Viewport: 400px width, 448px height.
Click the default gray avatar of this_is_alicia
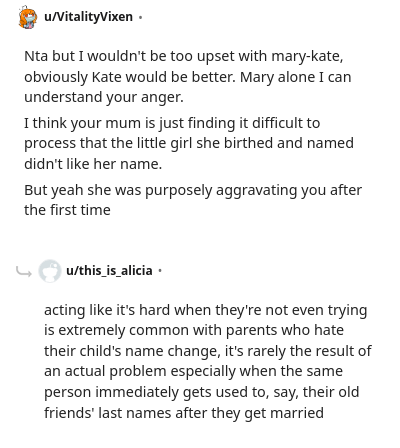50,271
